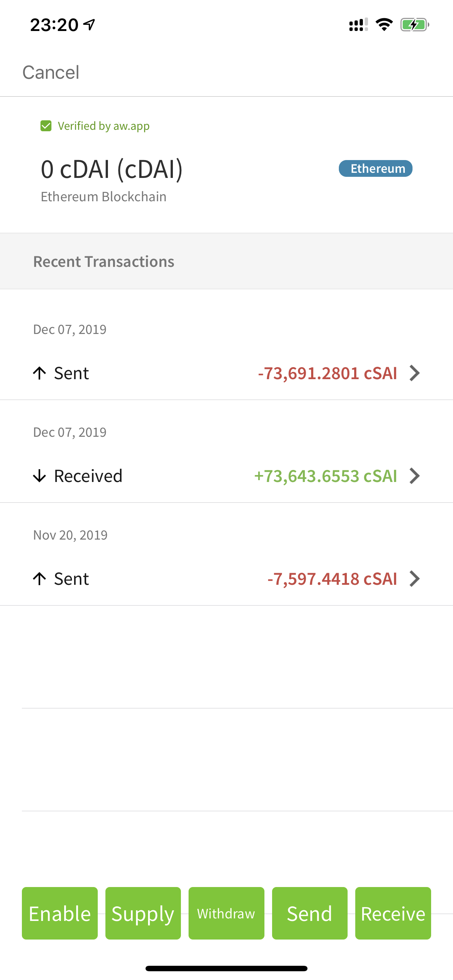This screenshot has width=453, height=980.
Task: Tap the blue Ethereum network badge
Action: pyautogui.click(x=375, y=168)
